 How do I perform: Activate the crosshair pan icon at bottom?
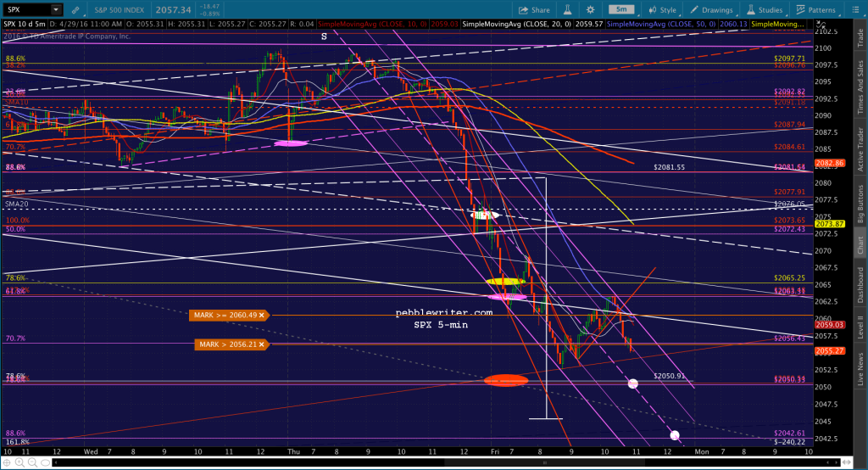click(7, 462)
